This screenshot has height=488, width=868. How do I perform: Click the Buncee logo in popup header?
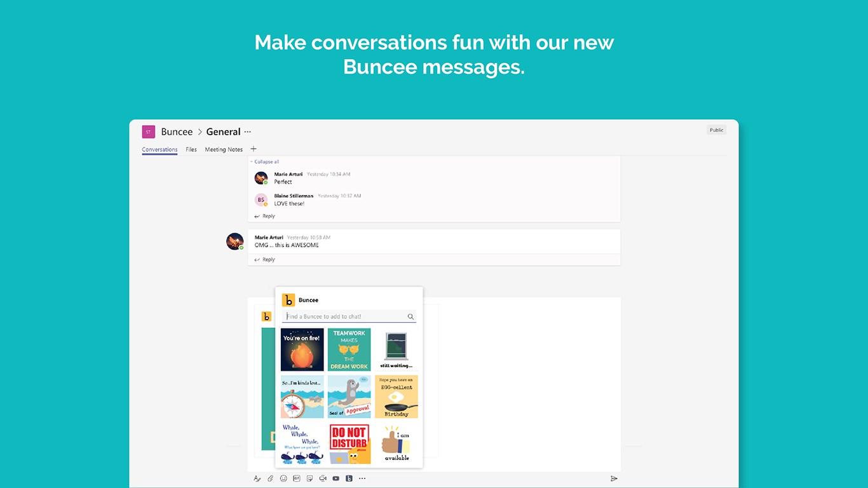pyautogui.click(x=288, y=300)
